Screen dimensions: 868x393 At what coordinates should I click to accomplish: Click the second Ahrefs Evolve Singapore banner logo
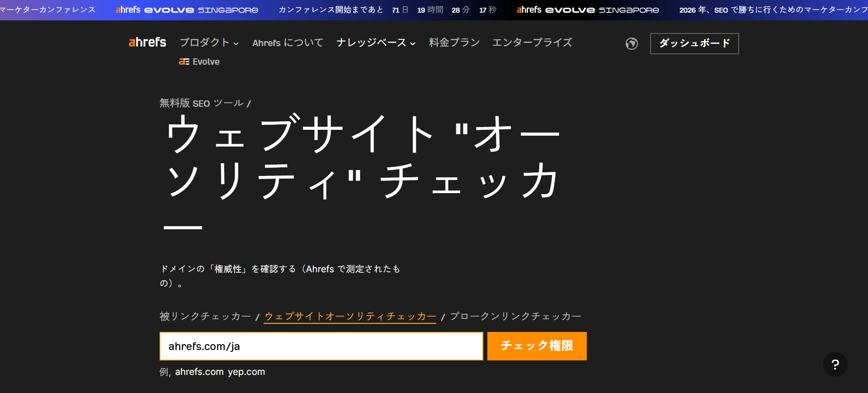(588, 10)
